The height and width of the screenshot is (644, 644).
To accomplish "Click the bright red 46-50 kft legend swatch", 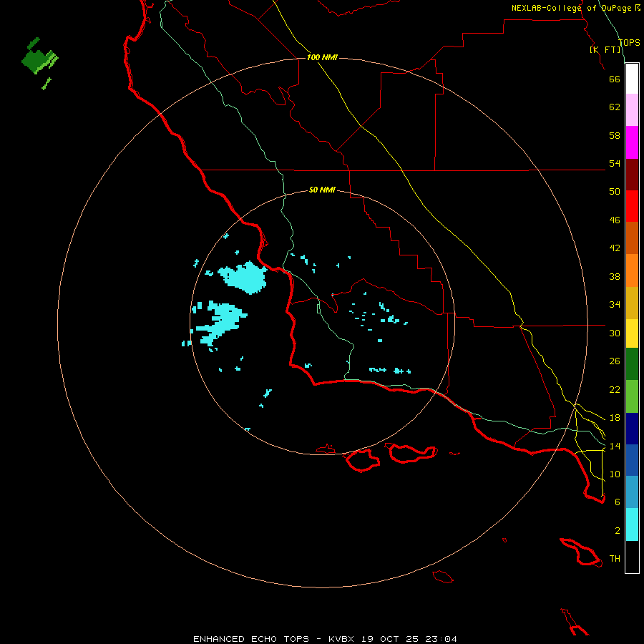I will (632, 206).
